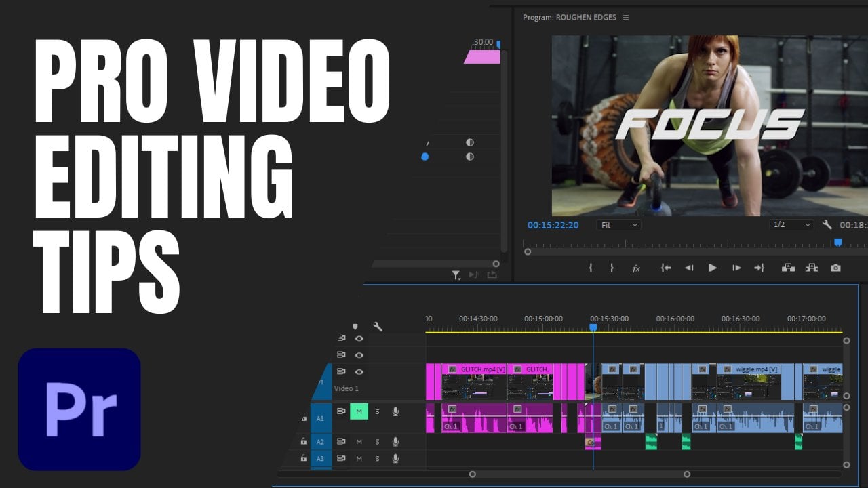Viewport: 868px width, 488px height.
Task: Export a frame with the camera icon
Action: click(x=835, y=268)
